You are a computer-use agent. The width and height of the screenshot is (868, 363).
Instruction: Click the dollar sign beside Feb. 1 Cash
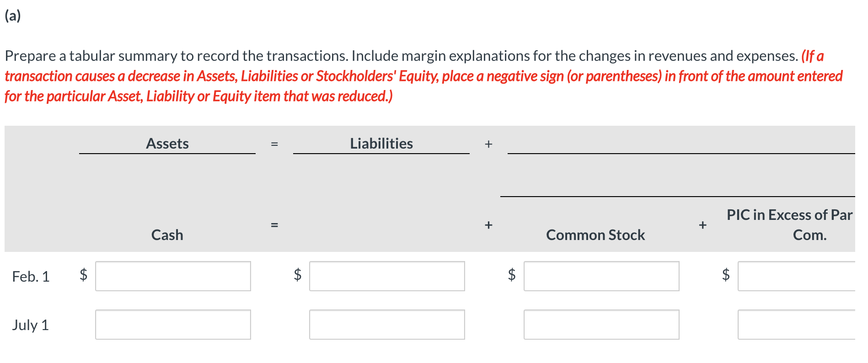[x=83, y=276]
